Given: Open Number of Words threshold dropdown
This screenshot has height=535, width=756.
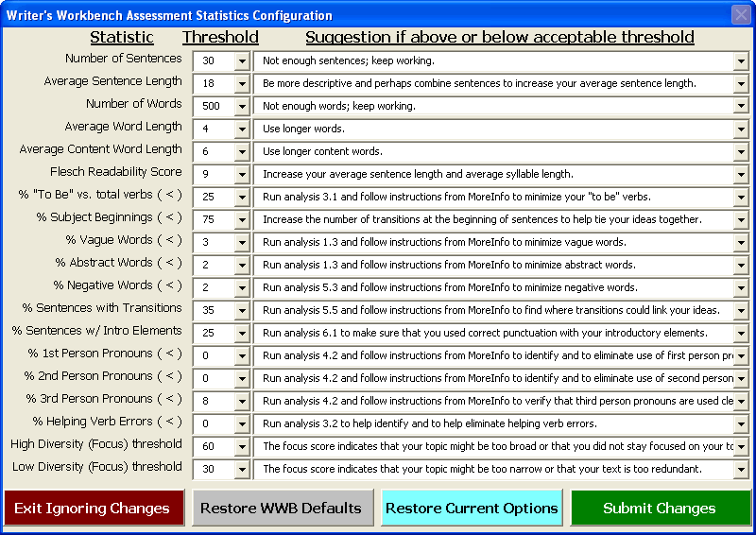Looking at the screenshot, I should [x=242, y=106].
